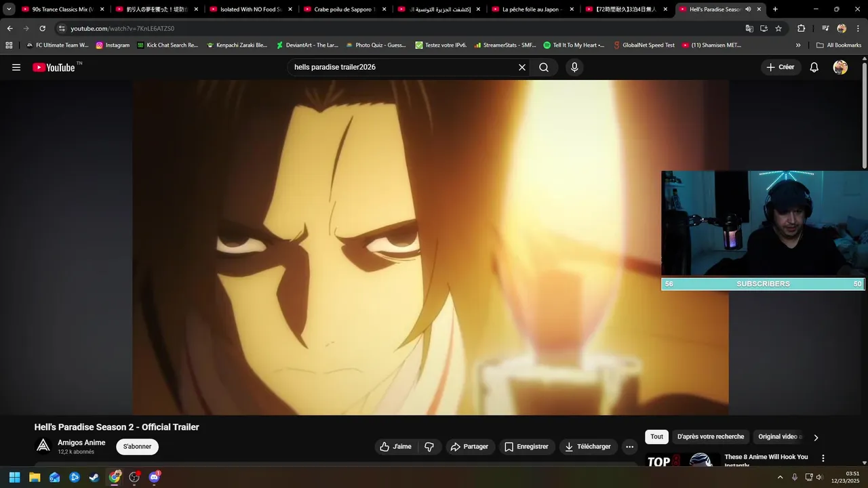Open the YouTube notifications bell

[814, 67]
